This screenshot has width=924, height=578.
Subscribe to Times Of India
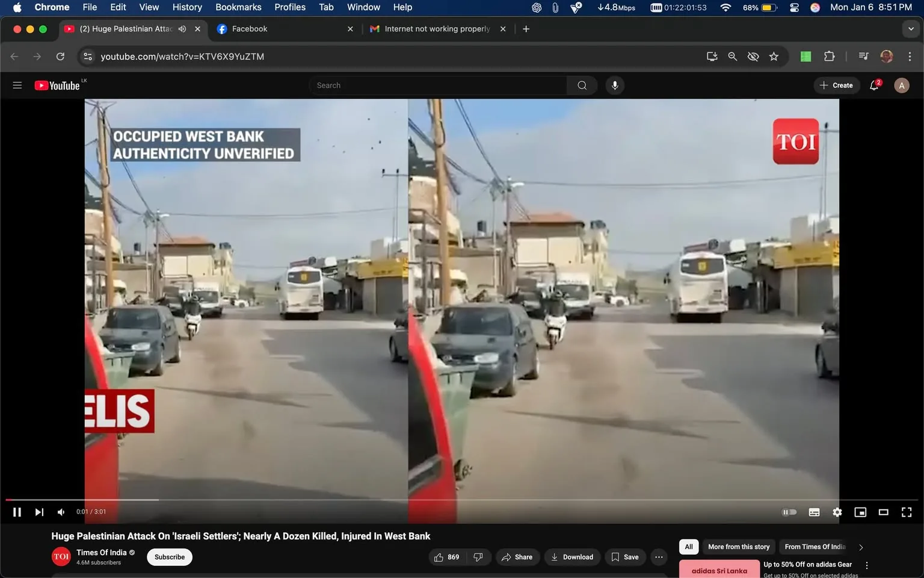point(169,557)
